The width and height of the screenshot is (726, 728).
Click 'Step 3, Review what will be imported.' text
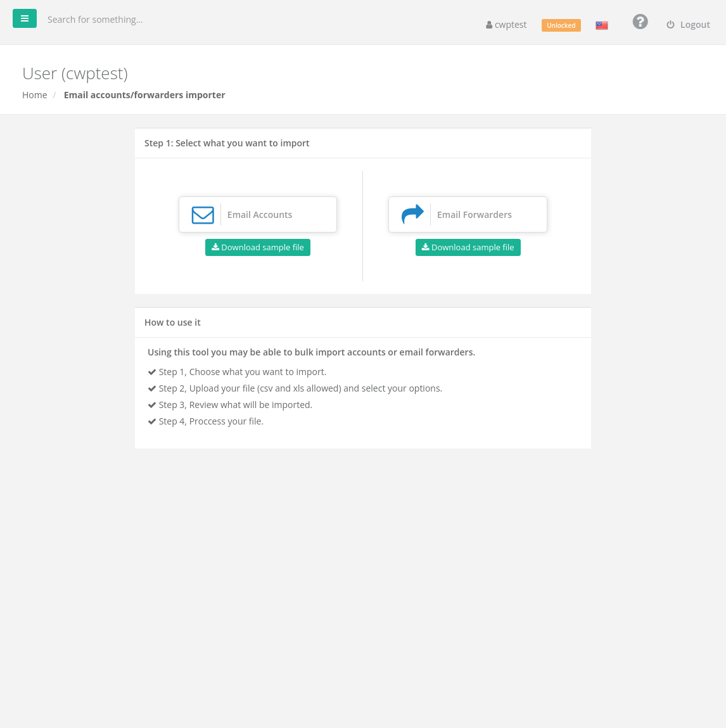(235, 405)
